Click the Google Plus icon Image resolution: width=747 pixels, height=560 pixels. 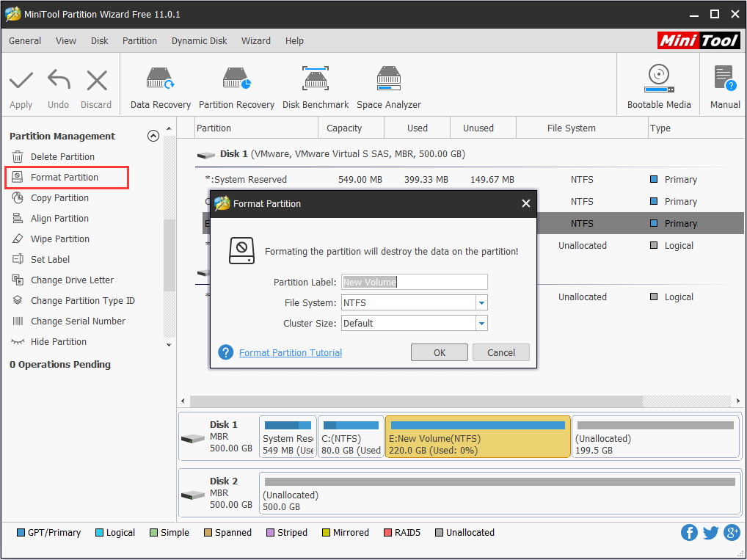732,532
